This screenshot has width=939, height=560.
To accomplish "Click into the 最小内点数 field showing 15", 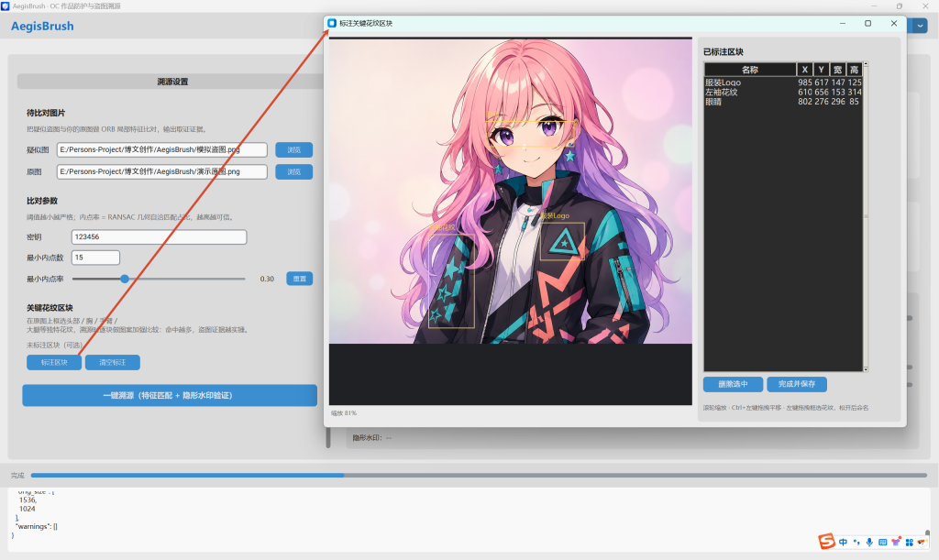I will 95,258.
